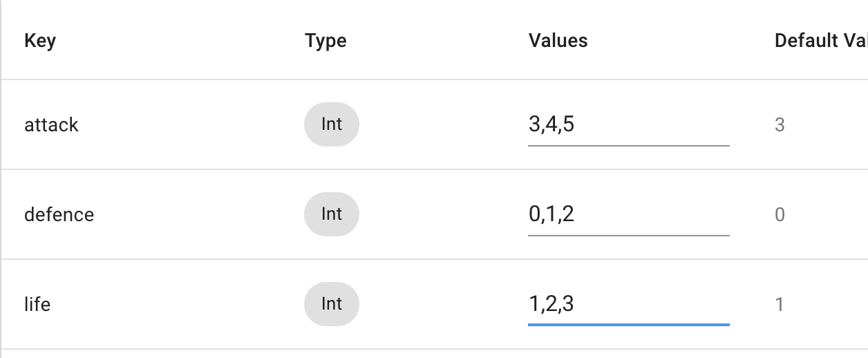Focus the attack Values field containing 3,4,5

(x=629, y=125)
